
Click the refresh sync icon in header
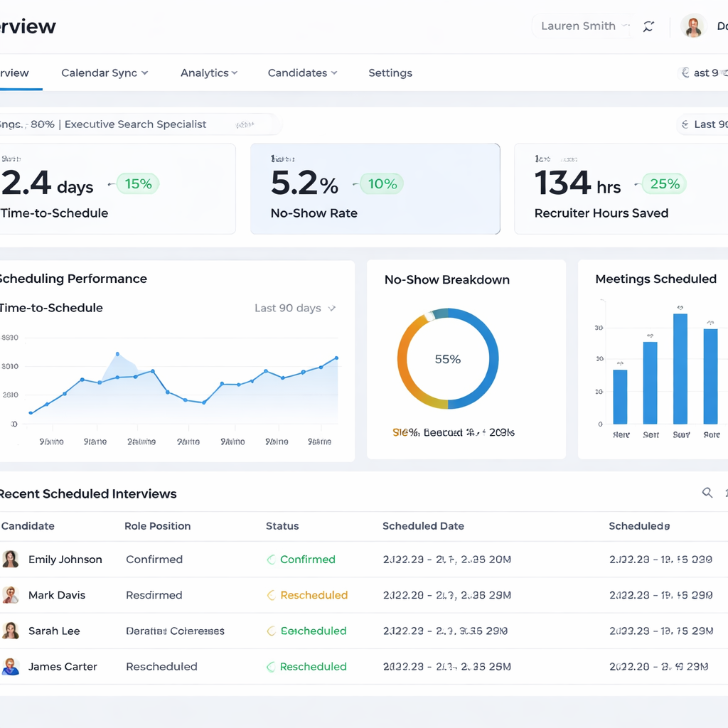click(x=648, y=26)
